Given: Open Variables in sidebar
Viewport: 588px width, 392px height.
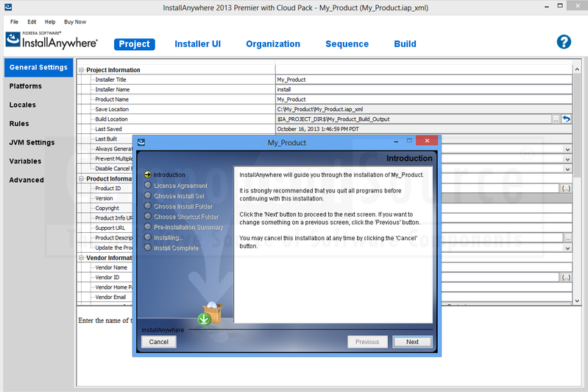Looking at the screenshot, I should pos(25,161).
